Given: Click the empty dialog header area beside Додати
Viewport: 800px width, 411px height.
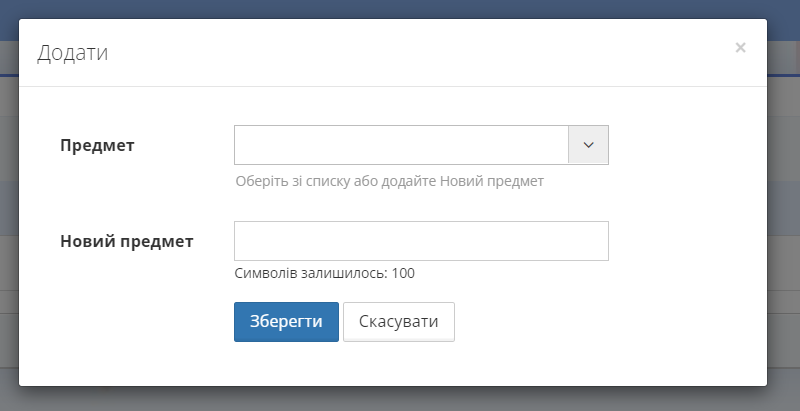Looking at the screenshot, I should click(400, 53).
